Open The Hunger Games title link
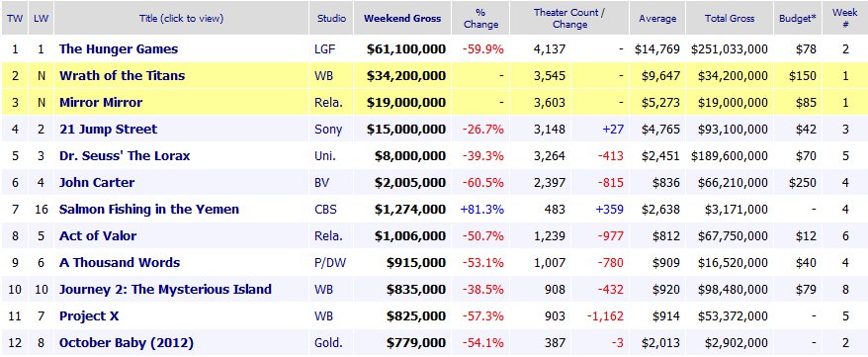The image size is (868, 357). click(119, 49)
